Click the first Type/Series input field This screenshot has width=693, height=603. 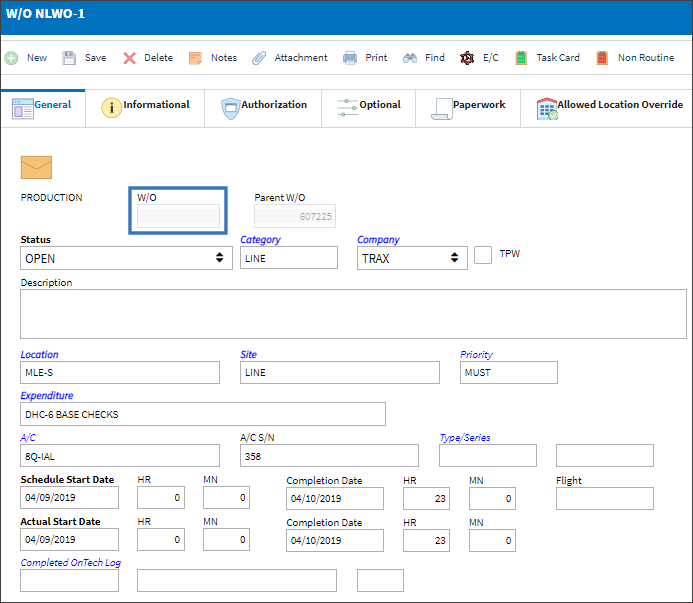[488, 456]
